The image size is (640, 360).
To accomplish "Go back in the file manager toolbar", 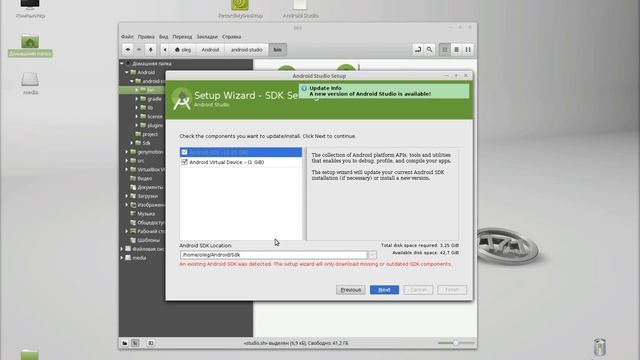I will (128, 49).
